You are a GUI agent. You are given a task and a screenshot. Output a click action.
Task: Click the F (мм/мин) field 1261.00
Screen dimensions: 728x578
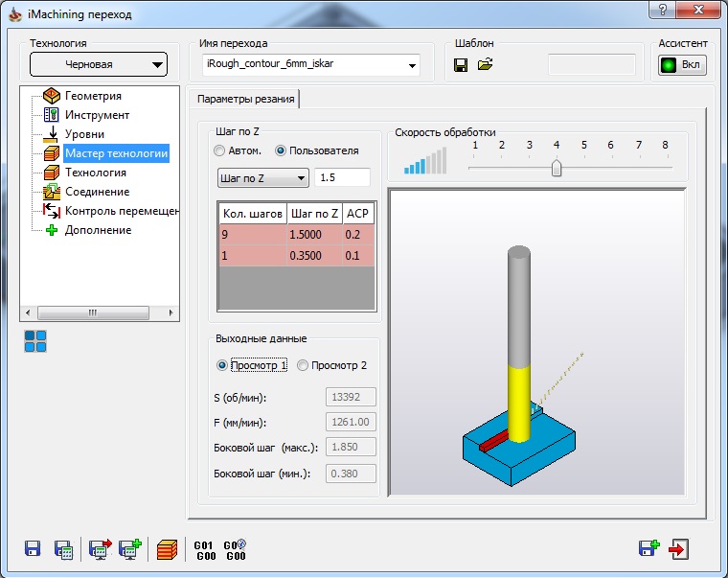[x=351, y=422]
